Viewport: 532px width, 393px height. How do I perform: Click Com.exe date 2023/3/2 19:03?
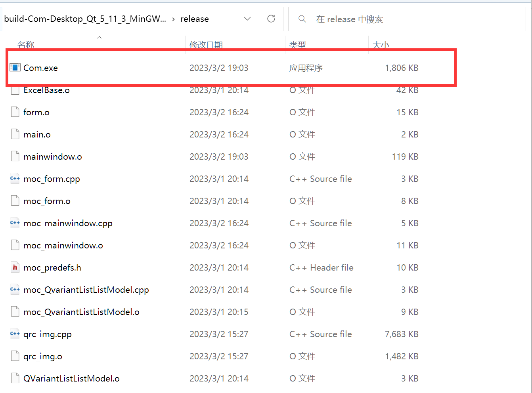coord(219,68)
